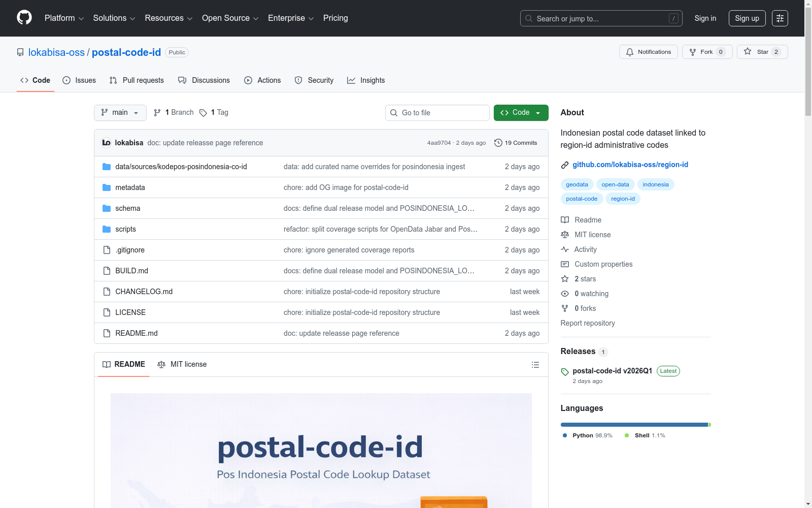
Task: Open the postal-code-id v2026Q1 release
Action: (x=613, y=371)
